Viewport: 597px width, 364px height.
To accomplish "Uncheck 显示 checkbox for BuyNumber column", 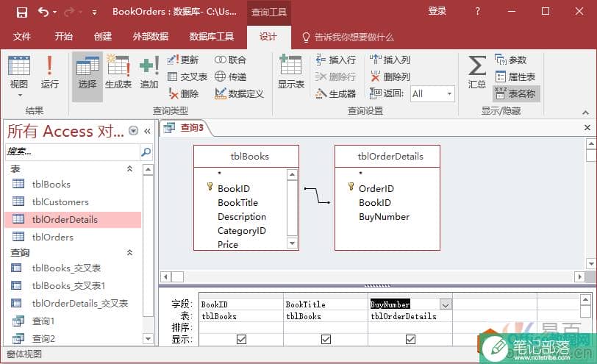I will coord(410,339).
